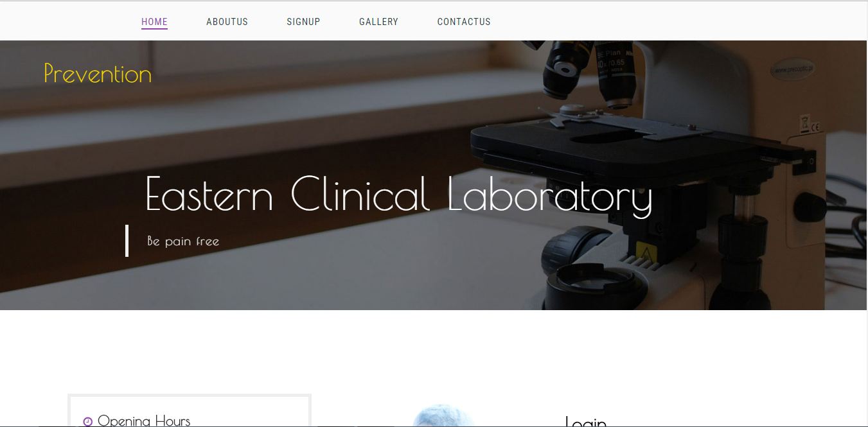Go to the ABOUTUS page

[227, 22]
